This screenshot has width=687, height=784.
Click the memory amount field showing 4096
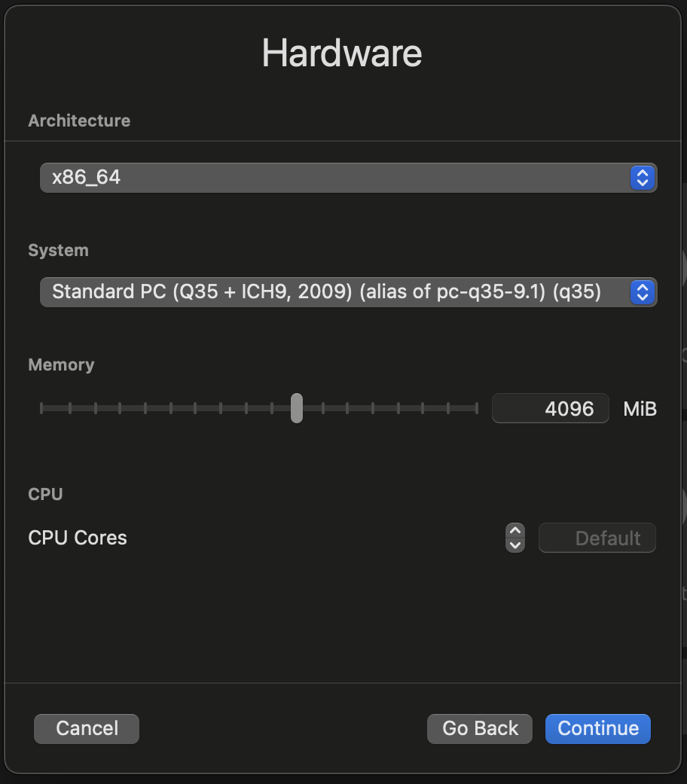tap(550, 408)
